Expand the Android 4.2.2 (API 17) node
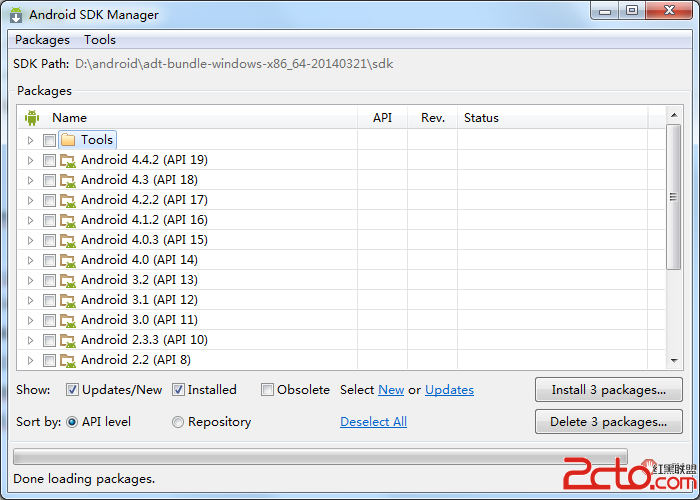 click(x=30, y=200)
